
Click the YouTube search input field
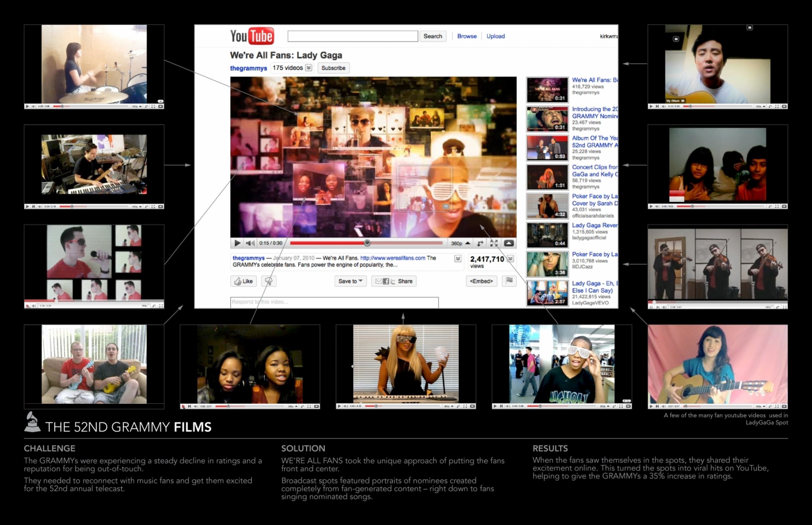point(352,36)
